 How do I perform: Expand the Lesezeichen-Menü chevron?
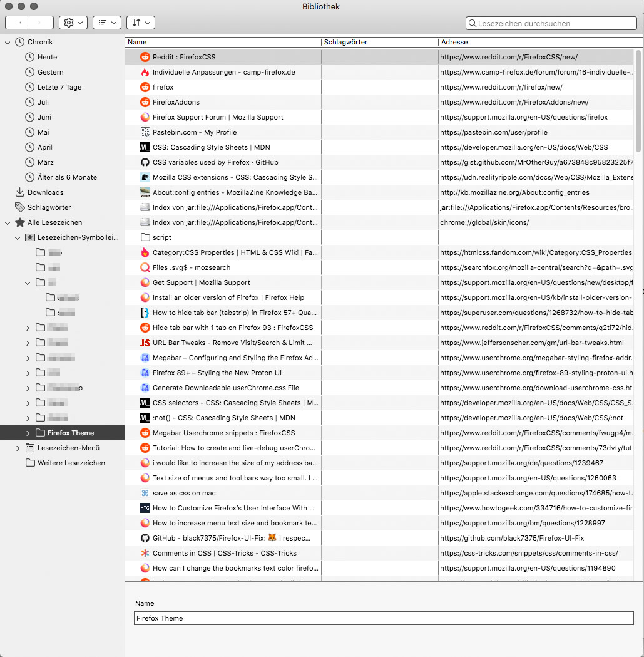[18, 448]
